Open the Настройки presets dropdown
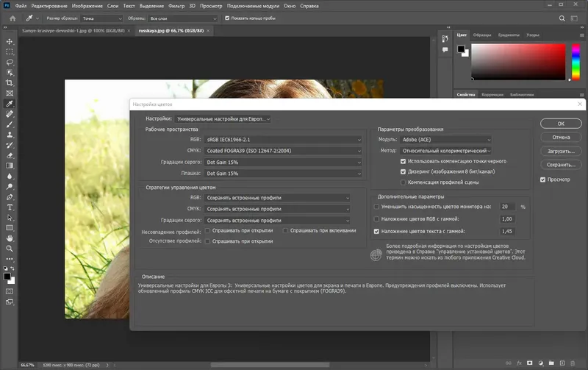This screenshot has height=370, width=588. (223, 118)
